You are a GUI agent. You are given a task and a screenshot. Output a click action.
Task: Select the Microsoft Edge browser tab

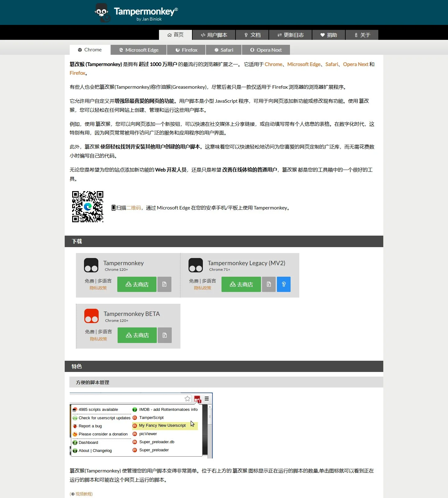(138, 50)
